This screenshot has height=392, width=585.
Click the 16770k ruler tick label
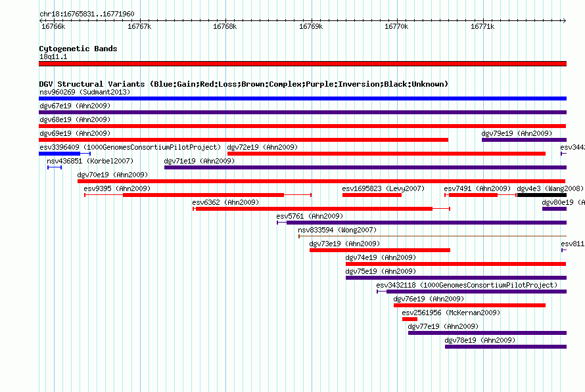(396, 26)
